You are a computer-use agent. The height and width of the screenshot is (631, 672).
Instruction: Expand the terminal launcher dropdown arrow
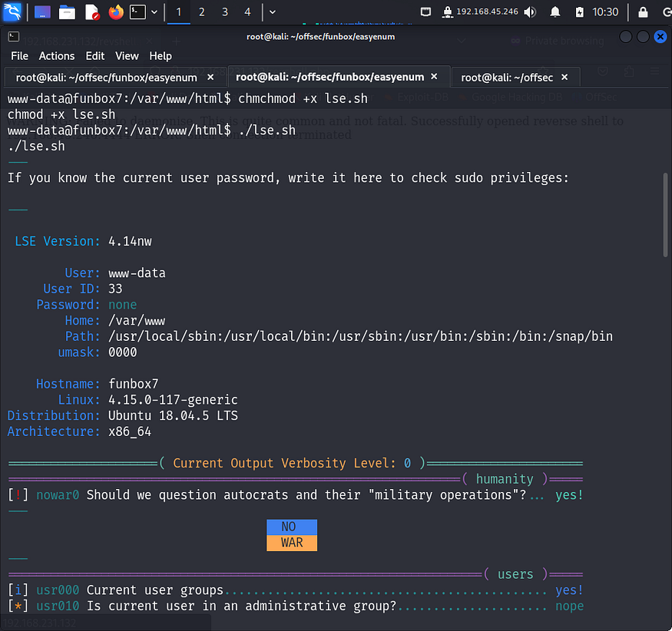click(154, 12)
